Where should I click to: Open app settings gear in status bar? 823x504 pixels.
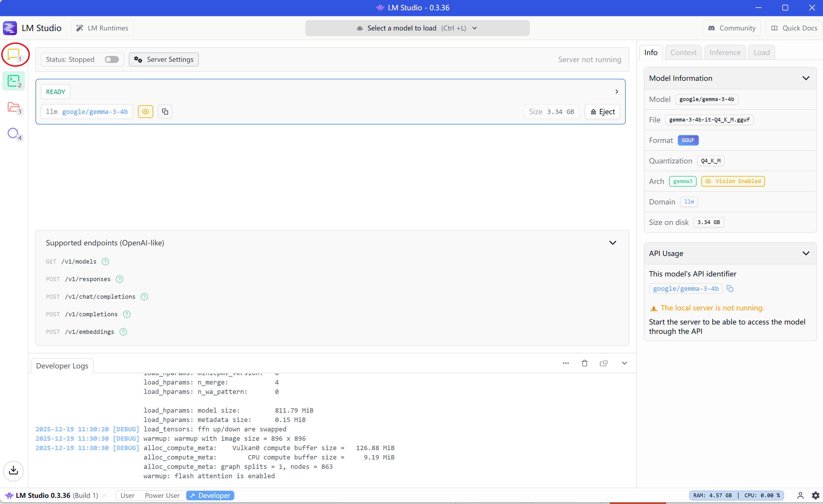point(815,495)
